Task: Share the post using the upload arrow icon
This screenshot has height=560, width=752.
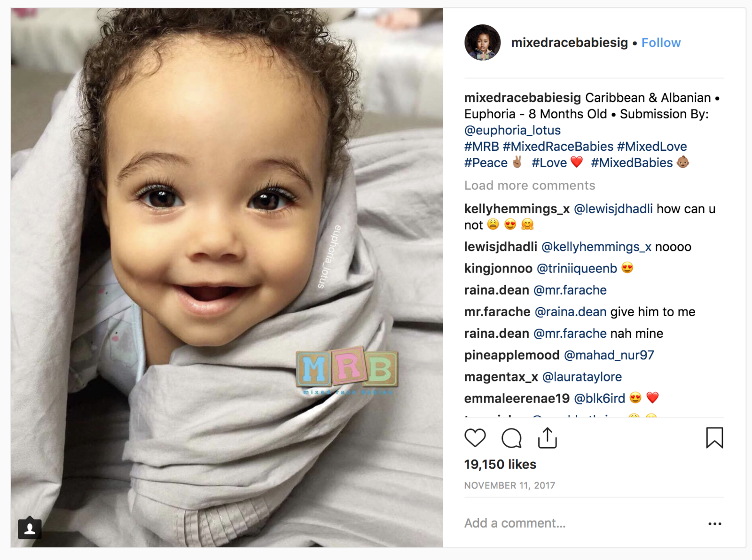Action: pyautogui.click(x=548, y=437)
